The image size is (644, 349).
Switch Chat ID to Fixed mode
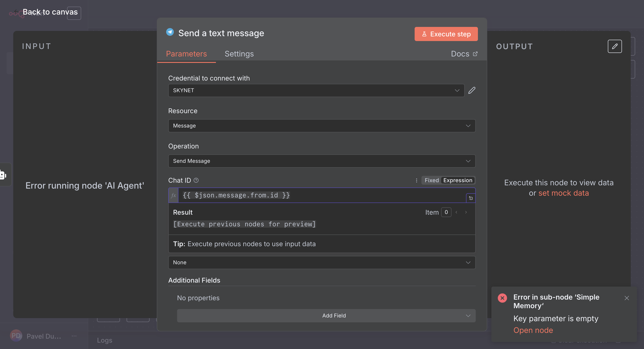click(x=431, y=180)
